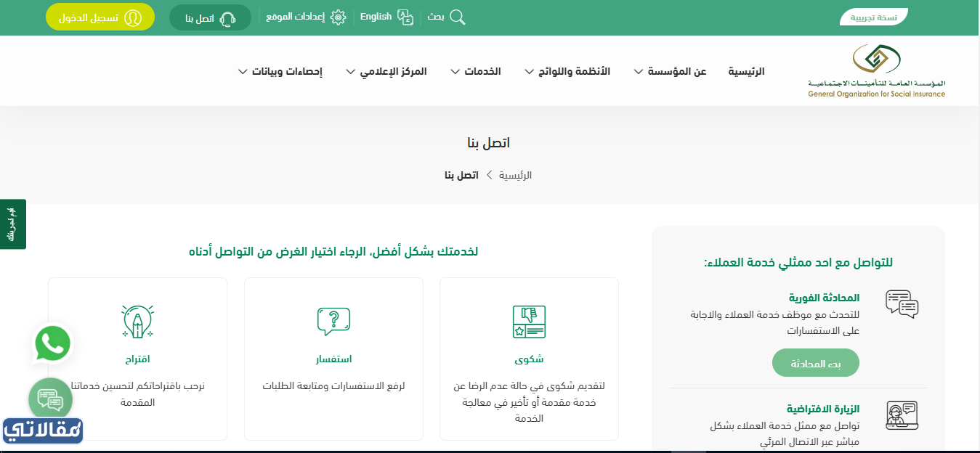Click the search magnifier icon
This screenshot has width=980, height=453.
pos(457,17)
